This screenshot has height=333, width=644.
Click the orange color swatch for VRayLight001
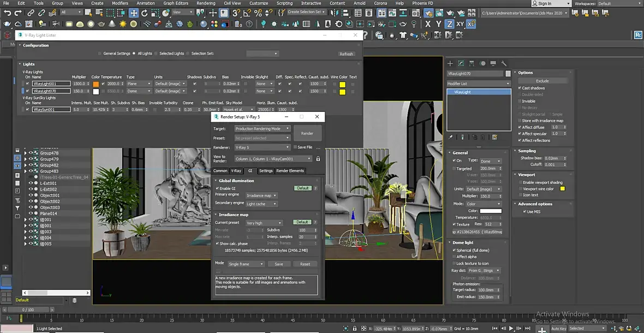(96, 84)
